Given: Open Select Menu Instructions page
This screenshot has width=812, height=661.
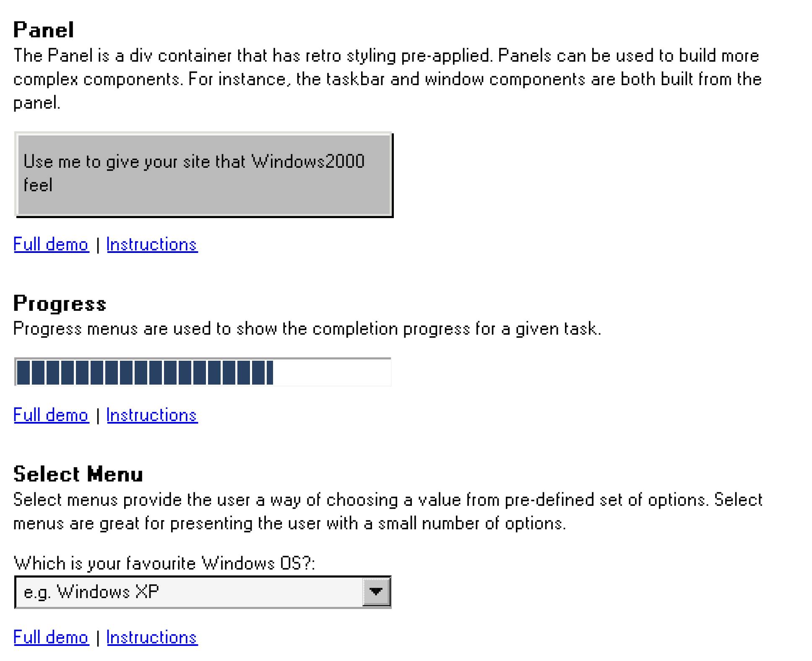Looking at the screenshot, I should pos(151,637).
